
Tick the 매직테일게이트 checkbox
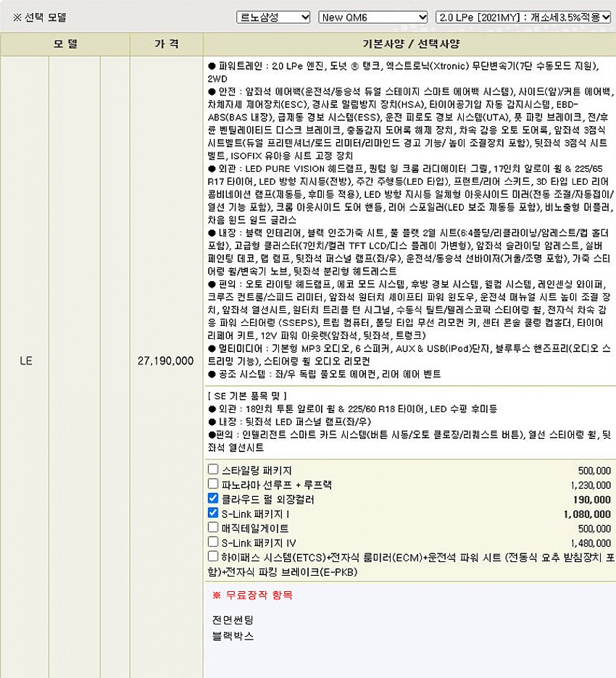[213, 527]
